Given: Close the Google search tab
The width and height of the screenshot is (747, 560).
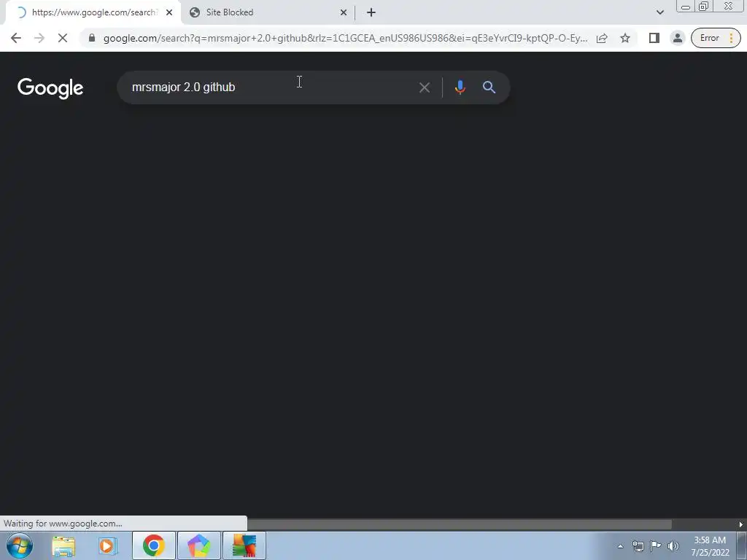Looking at the screenshot, I should click(x=169, y=12).
